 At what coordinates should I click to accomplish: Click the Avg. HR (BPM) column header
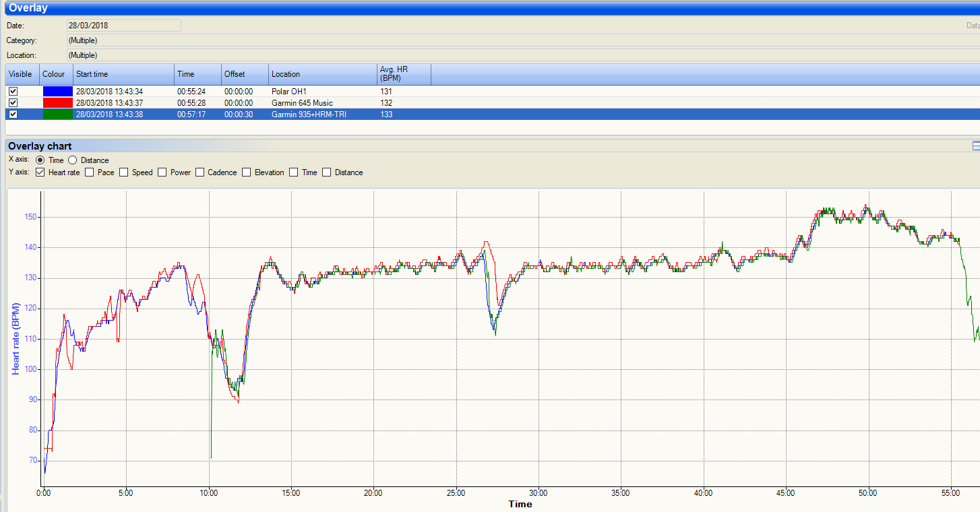coord(403,74)
